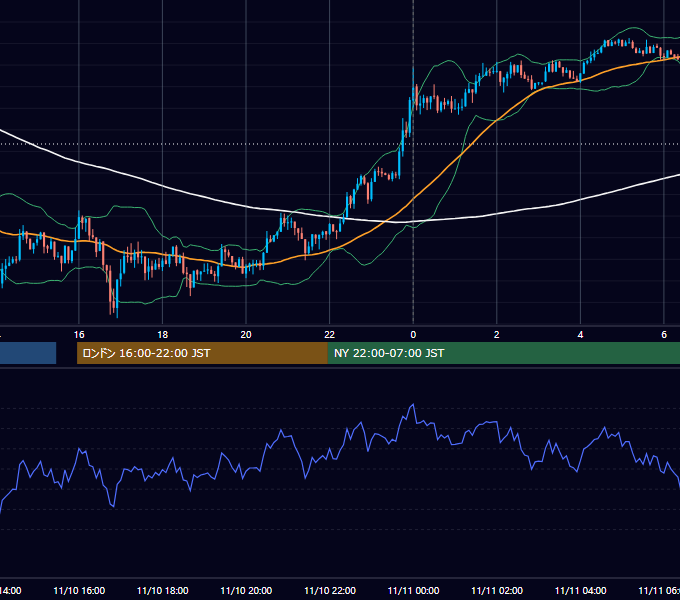This screenshot has height=600, width=680.
Task: Click the 11/10 16:00 date label
Action: (79, 591)
